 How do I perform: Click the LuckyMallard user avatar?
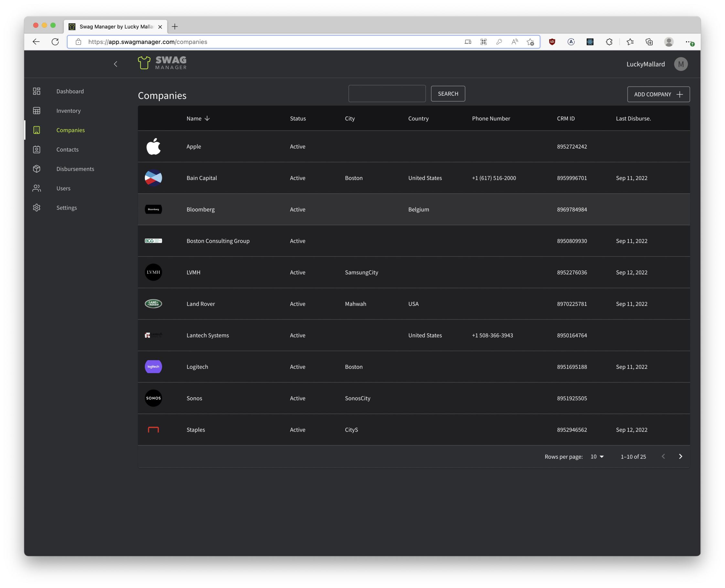point(680,64)
